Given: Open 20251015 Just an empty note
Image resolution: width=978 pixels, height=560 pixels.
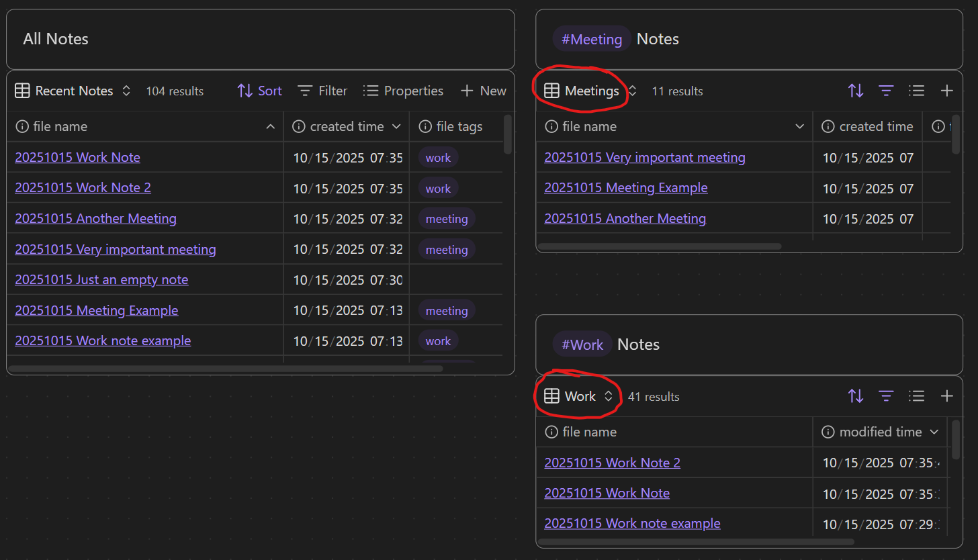Looking at the screenshot, I should [x=101, y=279].
